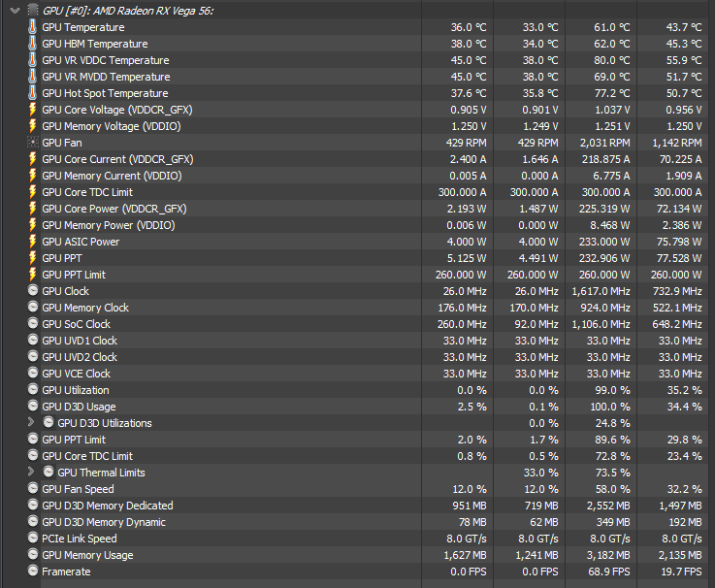Select the GPU Core Voltage (VDDCR_GFX) label
The height and width of the screenshot is (588, 715).
point(117,110)
